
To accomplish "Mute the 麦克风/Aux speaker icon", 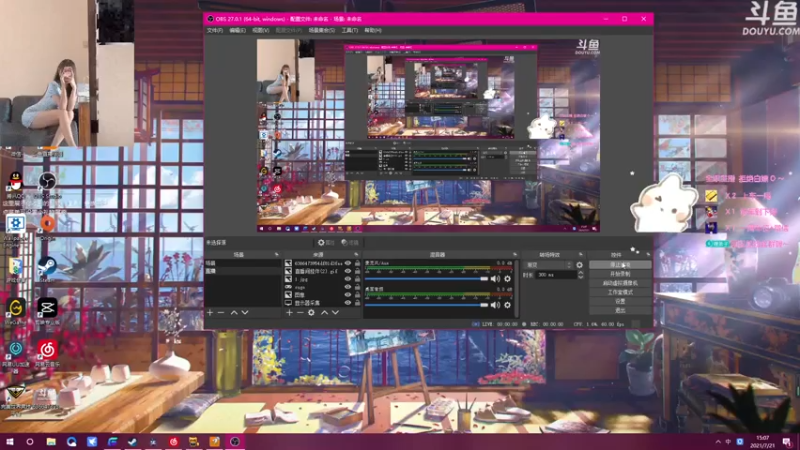I will tap(495, 279).
